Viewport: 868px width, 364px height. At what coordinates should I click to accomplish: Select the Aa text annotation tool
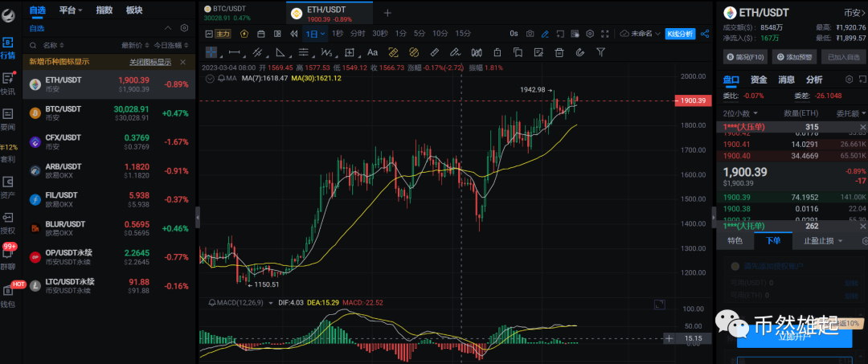coord(373,52)
